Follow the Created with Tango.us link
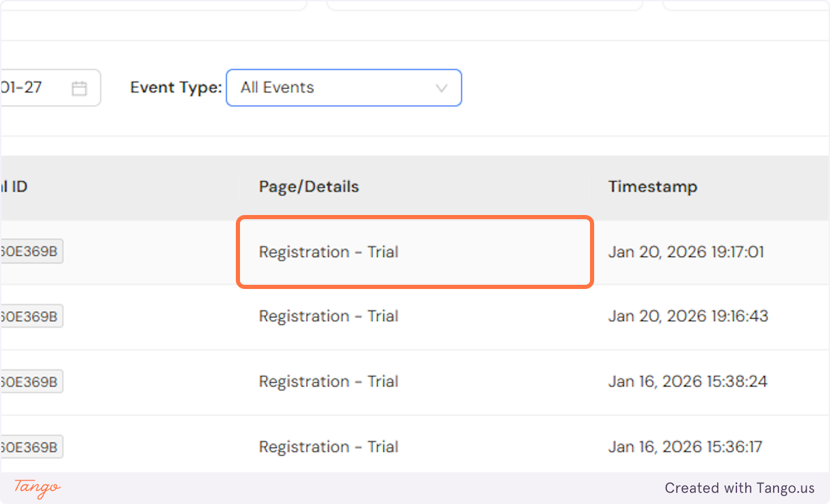This screenshot has width=830, height=504. click(x=739, y=487)
